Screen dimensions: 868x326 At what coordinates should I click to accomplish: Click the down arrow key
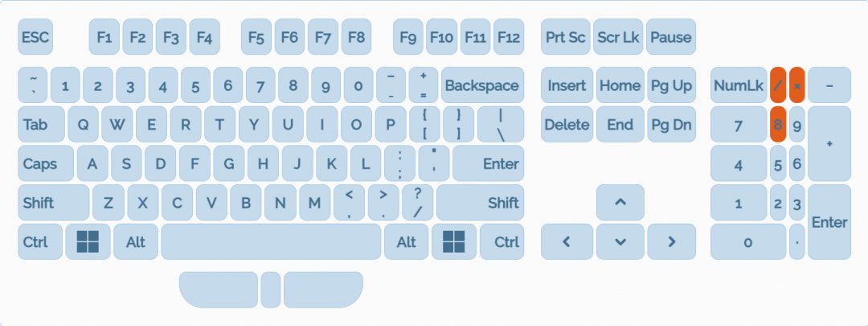[620, 241]
